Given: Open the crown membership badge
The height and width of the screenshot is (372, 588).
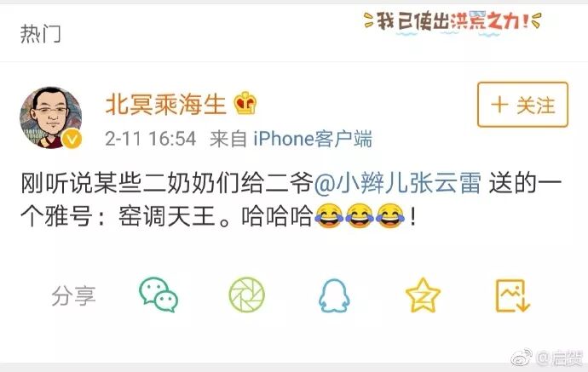Looking at the screenshot, I should (245, 103).
